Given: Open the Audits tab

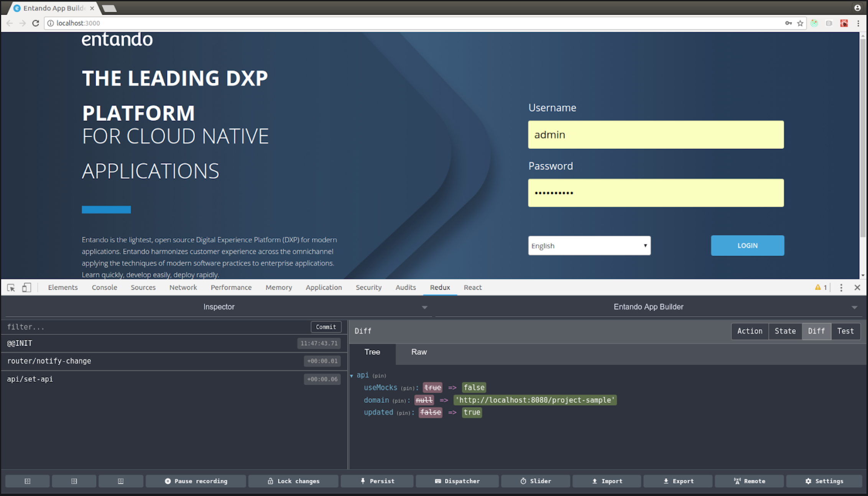Looking at the screenshot, I should click(x=406, y=287).
